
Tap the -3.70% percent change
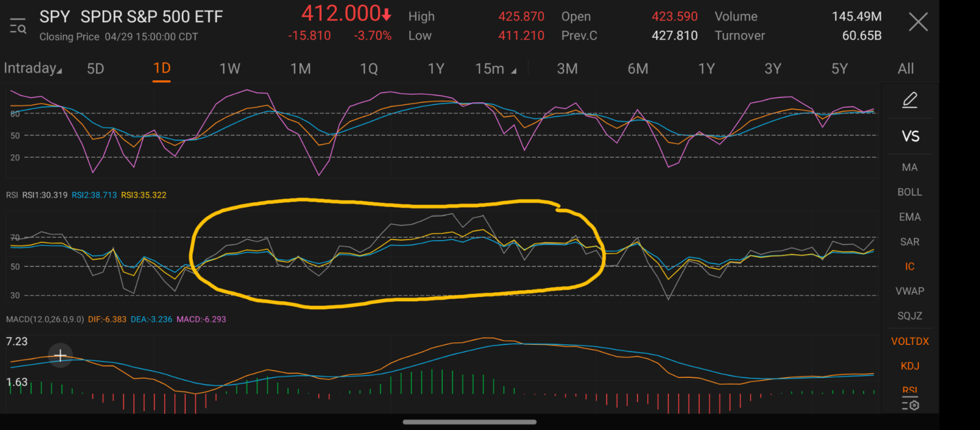tap(372, 36)
